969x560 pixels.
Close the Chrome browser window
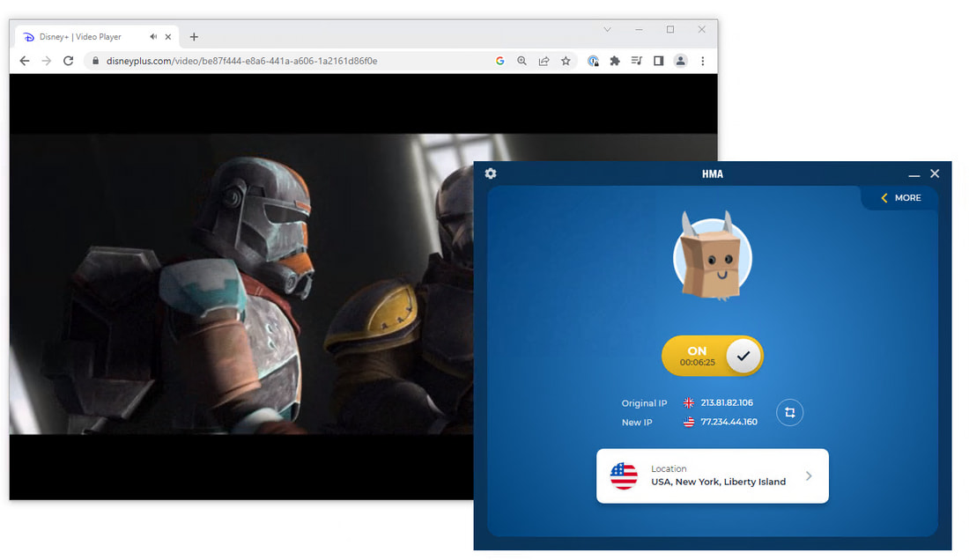coord(702,30)
